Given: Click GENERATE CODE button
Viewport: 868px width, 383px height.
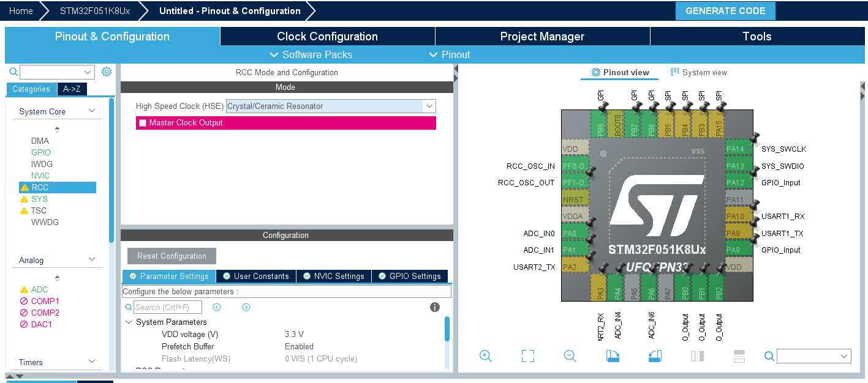Looking at the screenshot, I should pos(725,11).
